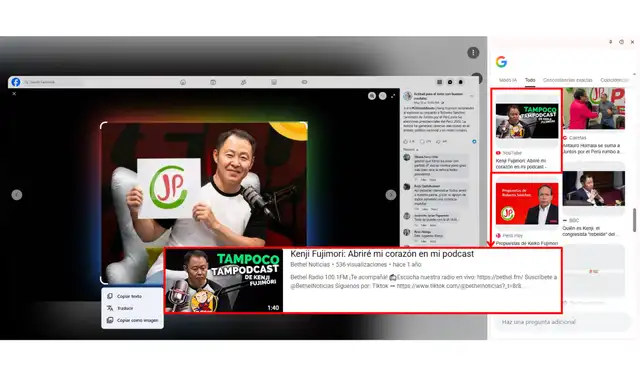This screenshot has width=640, height=376.
Task: Open BBC Quién es Kenji article
Action: [591, 231]
